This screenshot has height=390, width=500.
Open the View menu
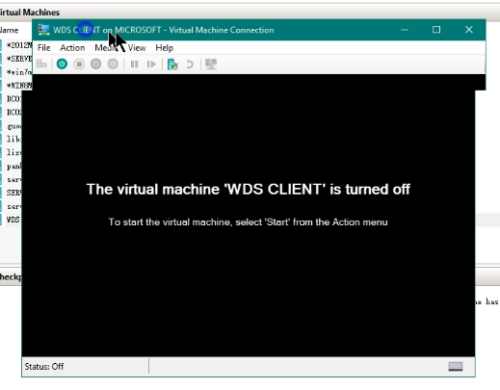click(137, 48)
